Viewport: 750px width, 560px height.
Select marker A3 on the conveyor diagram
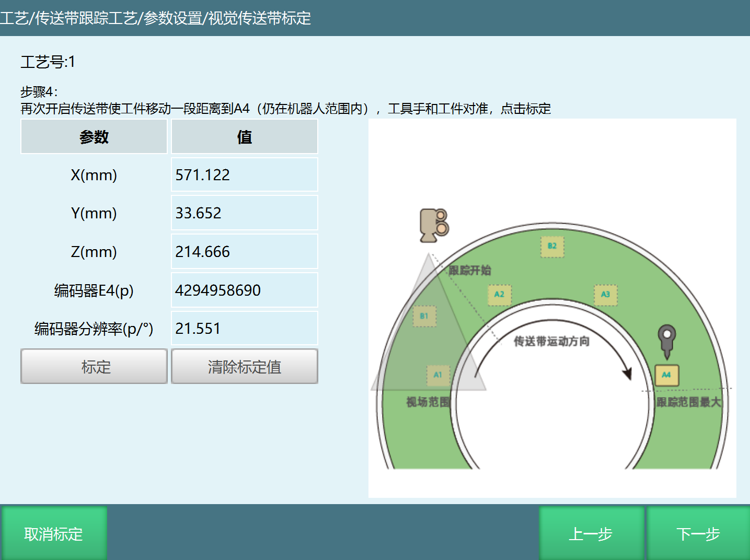(605, 295)
